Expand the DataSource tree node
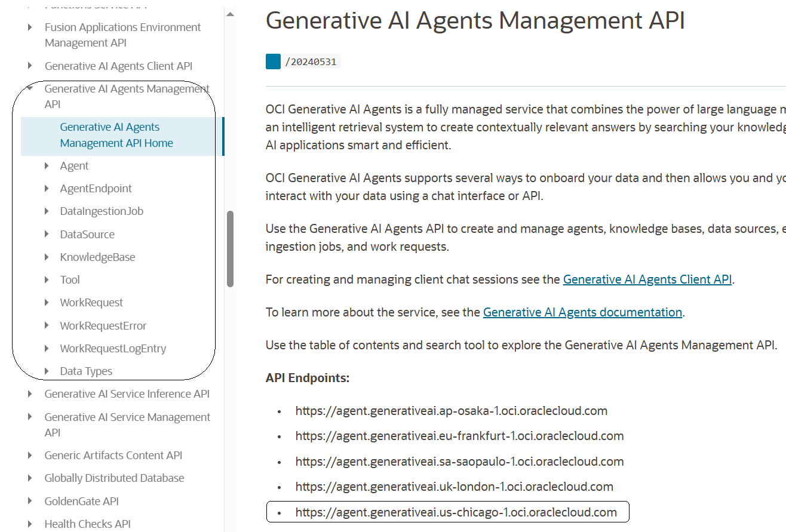 point(47,235)
